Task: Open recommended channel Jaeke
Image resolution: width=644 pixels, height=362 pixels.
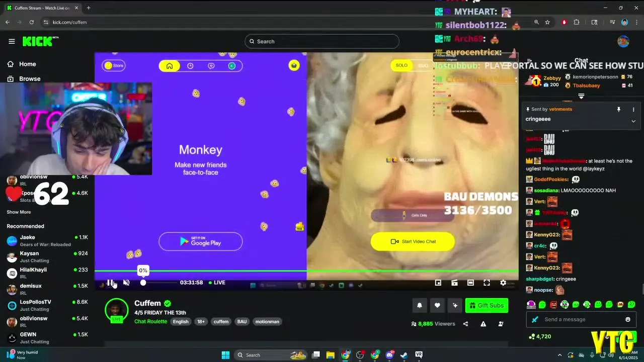Action: point(47,241)
